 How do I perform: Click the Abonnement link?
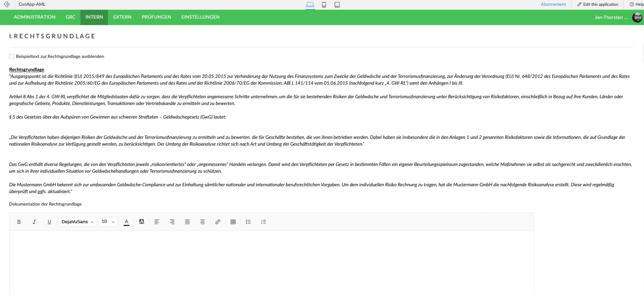pos(553,4)
